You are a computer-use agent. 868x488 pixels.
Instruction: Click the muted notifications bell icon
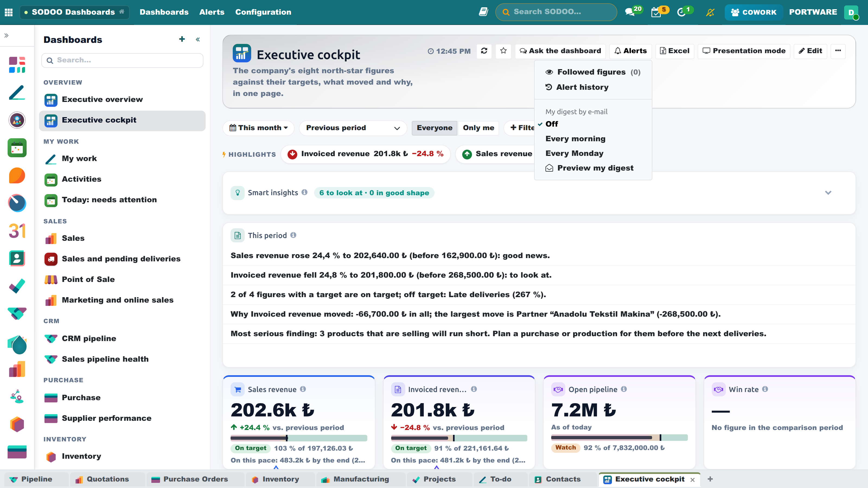(x=710, y=12)
